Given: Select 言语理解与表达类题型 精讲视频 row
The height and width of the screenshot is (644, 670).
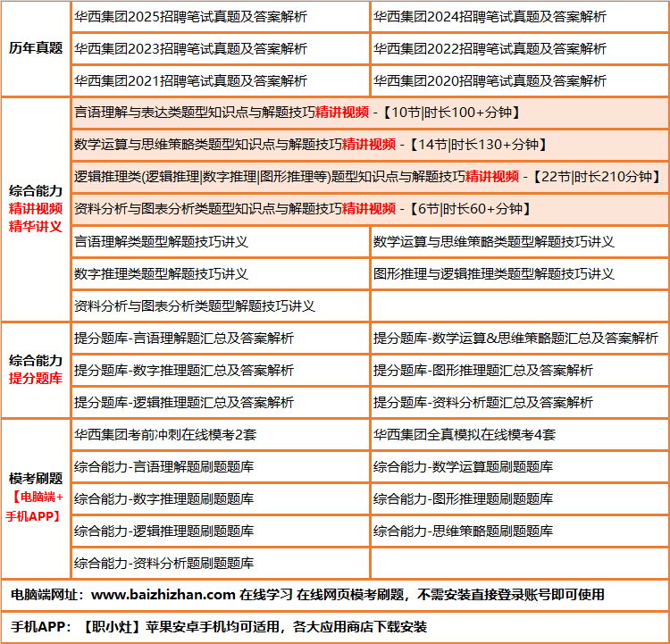Looking at the screenshot, I should [x=370, y=113].
